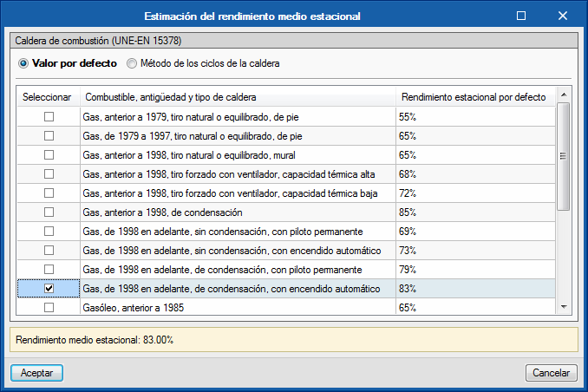The height and width of the screenshot is (392, 588).
Task: Click the 85% efficiency cell
Action: pos(475,212)
